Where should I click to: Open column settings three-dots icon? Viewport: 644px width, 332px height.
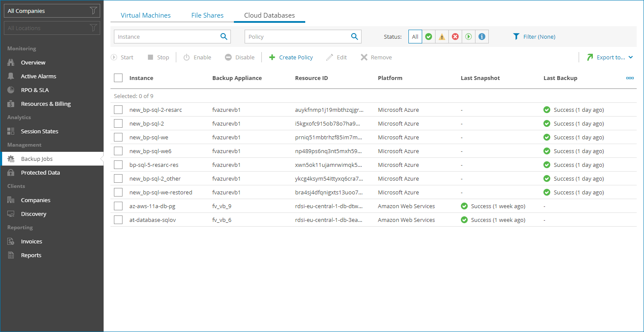pos(630,78)
